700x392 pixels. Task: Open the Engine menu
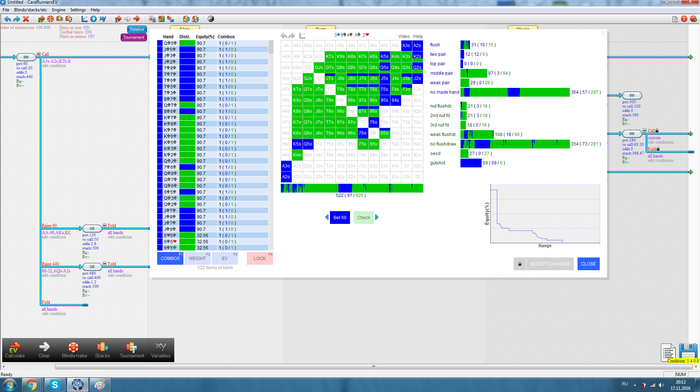[58, 10]
